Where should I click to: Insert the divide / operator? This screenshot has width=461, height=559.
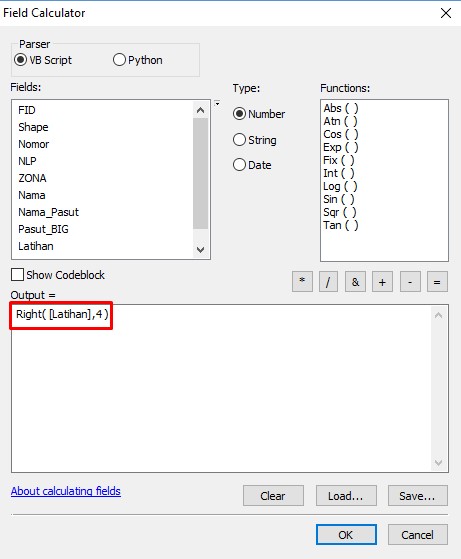(x=328, y=282)
